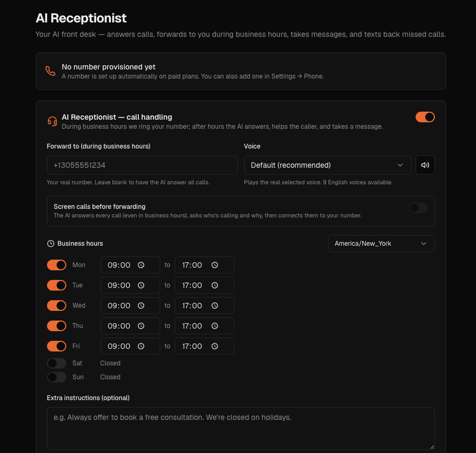Grab the resize handle of Extra instructions box
This screenshot has width=476, height=453.
click(x=432, y=447)
